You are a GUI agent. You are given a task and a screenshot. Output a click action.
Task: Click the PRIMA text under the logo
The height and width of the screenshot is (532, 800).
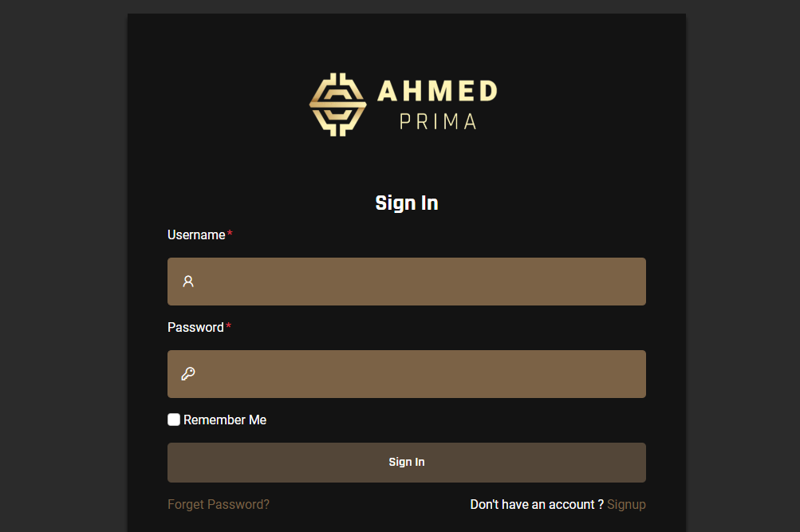pos(438,122)
